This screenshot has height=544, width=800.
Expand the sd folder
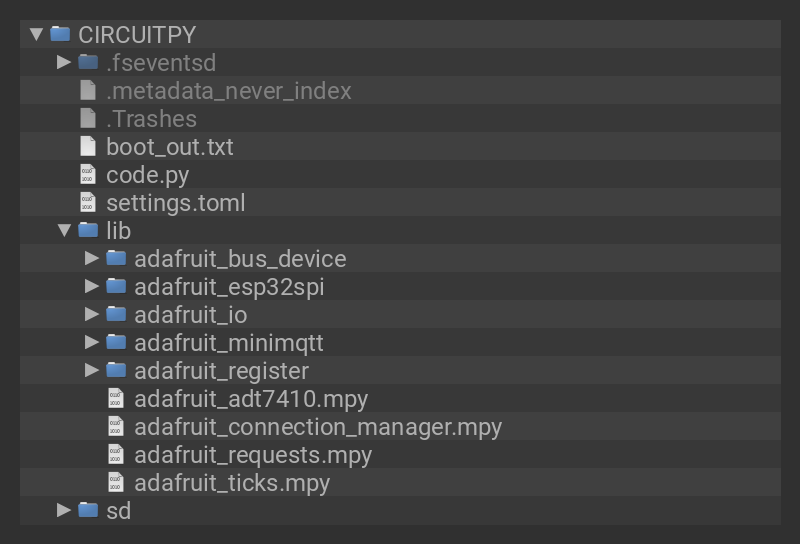point(65,510)
